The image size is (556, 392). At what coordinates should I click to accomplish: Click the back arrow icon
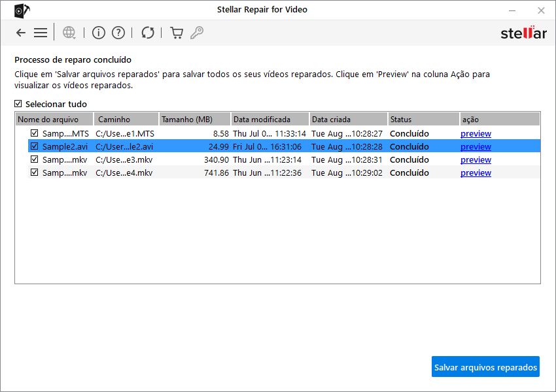coord(21,33)
